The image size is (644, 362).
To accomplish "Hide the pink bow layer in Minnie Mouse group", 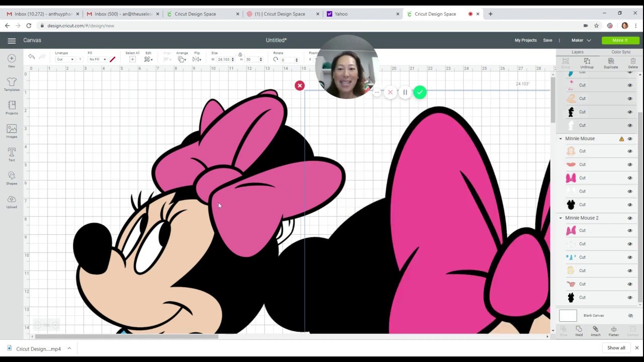I will tap(629, 178).
